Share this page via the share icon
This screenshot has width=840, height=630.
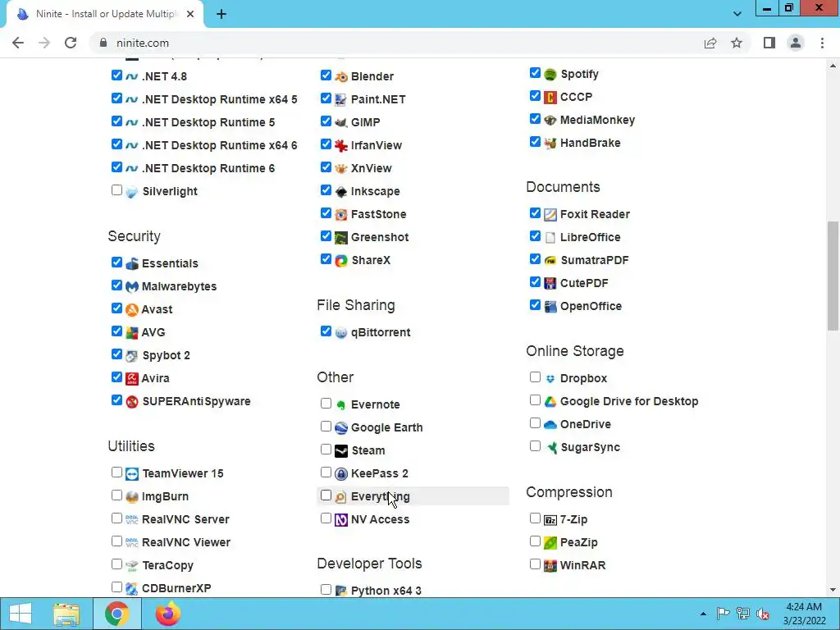point(710,43)
